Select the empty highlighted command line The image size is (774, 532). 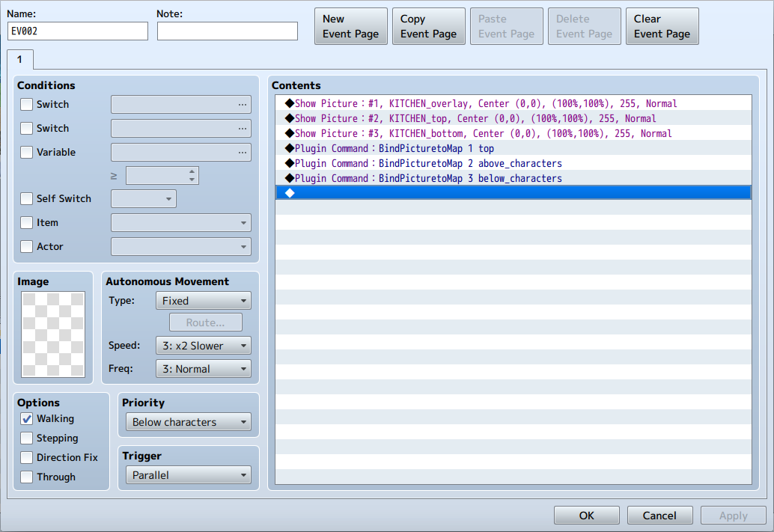point(514,193)
